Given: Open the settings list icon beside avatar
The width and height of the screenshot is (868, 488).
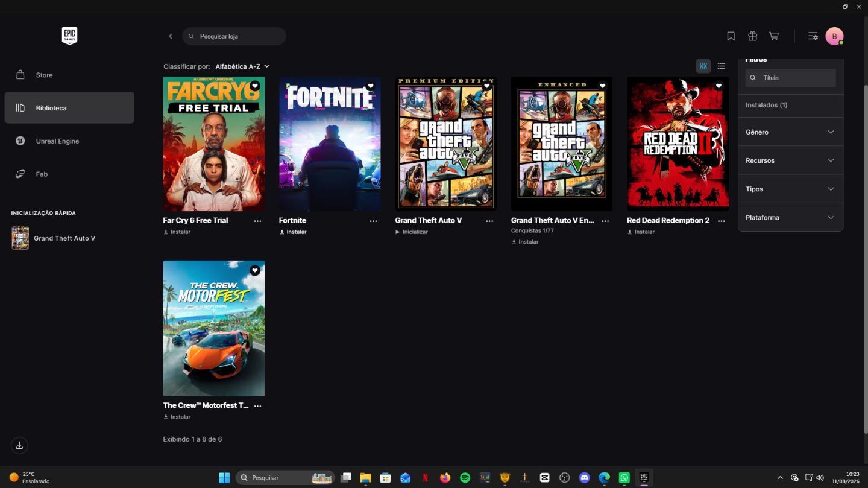Looking at the screenshot, I should [x=813, y=36].
